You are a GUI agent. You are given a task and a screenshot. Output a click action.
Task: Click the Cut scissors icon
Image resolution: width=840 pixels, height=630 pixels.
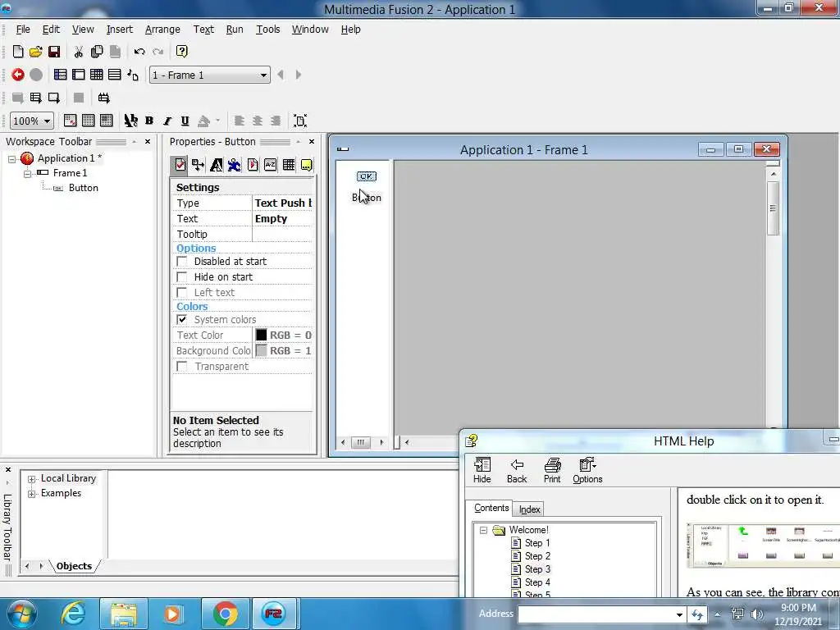pyautogui.click(x=79, y=52)
